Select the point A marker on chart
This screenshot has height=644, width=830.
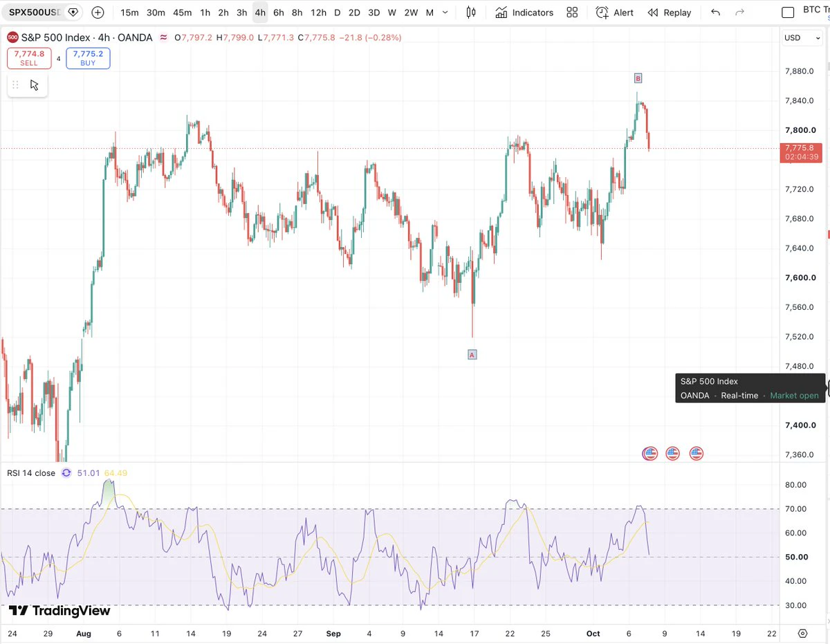coord(472,355)
